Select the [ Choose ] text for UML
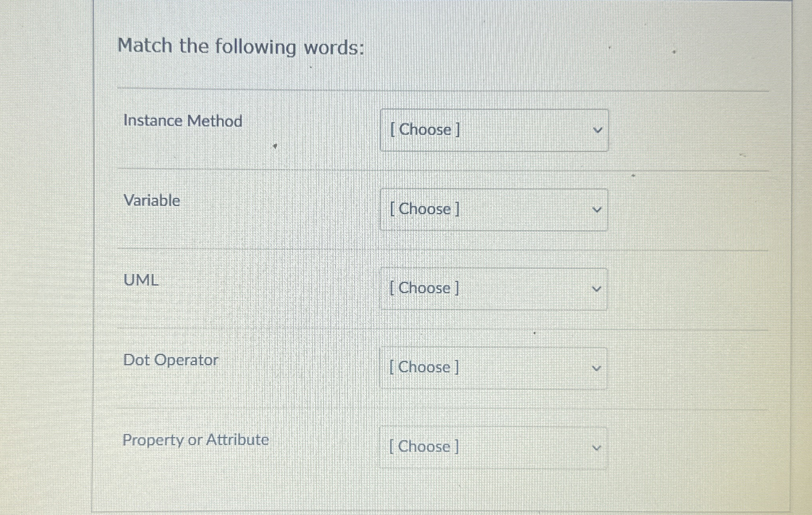Image resolution: width=812 pixels, height=515 pixels. click(424, 288)
